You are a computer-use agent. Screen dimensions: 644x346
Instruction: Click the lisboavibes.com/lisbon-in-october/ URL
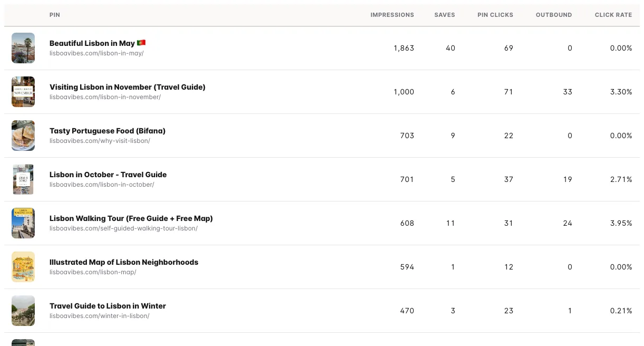point(102,185)
